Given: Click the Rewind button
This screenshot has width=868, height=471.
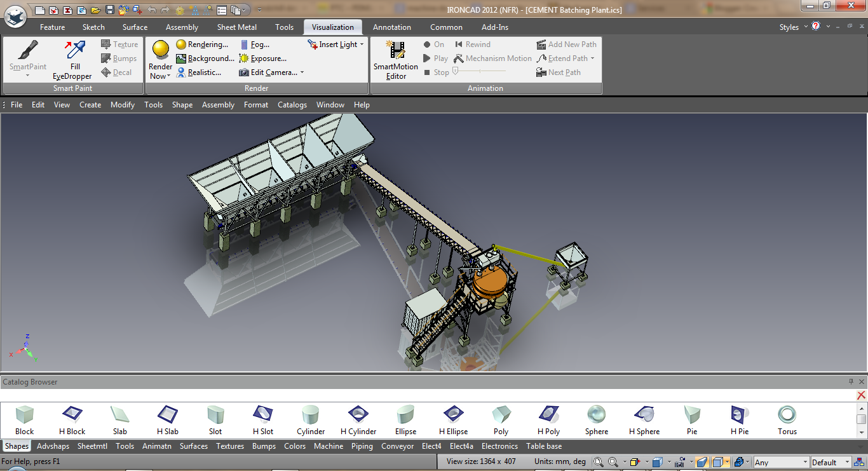Looking at the screenshot, I should click(x=473, y=44).
